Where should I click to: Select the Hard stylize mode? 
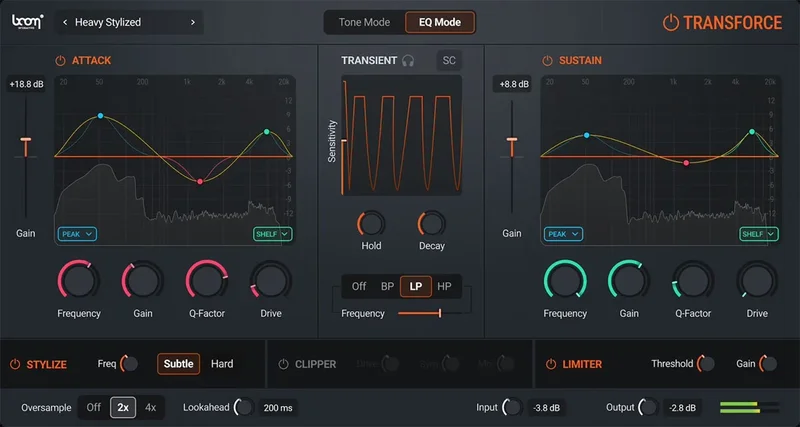click(222, 364)
